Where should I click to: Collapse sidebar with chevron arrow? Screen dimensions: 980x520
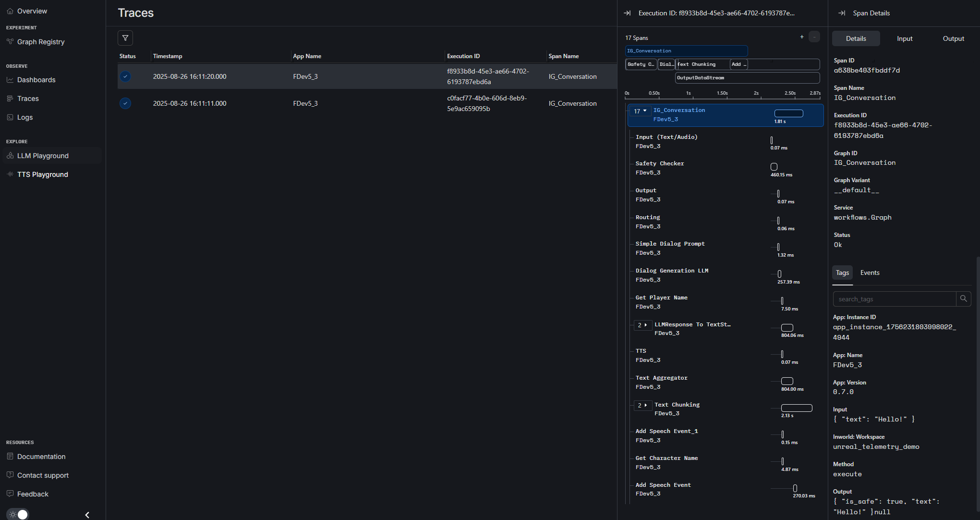[87, 515]
